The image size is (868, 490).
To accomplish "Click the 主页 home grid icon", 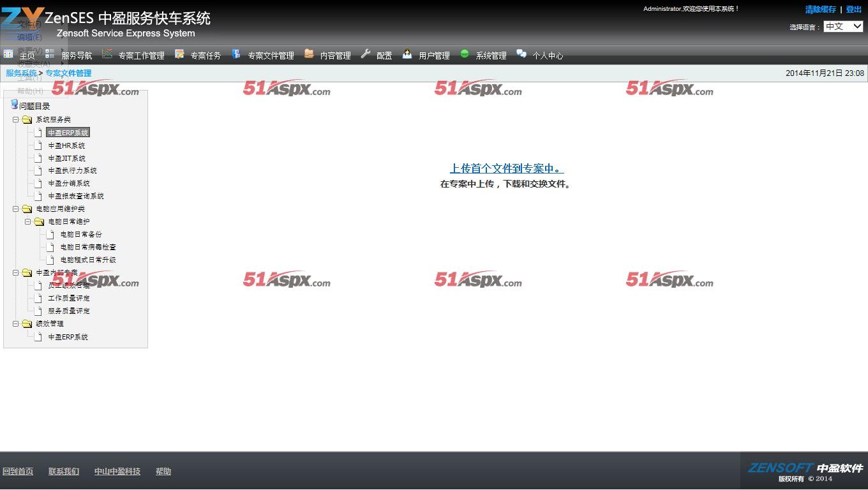I will tap(8, 54).
